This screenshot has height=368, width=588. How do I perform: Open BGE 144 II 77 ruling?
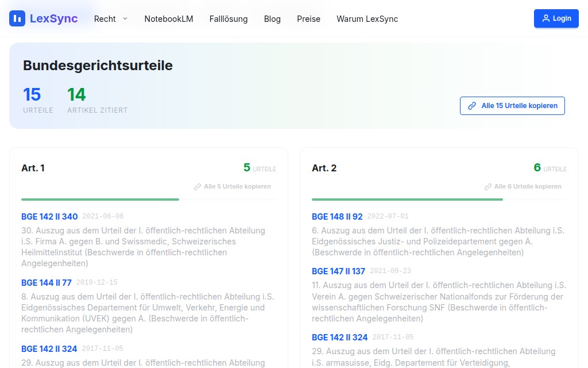coord(47,283)
